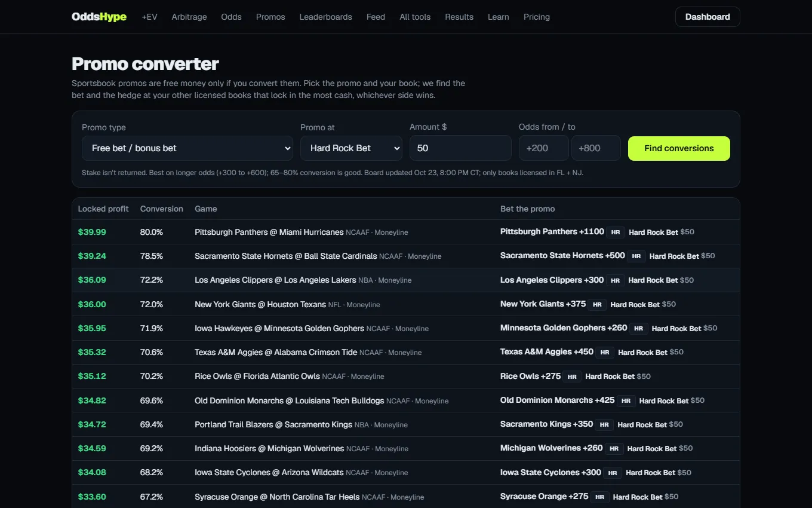Click the Bet the promo column header
The height and width of the screenshot is (508, 812).
pyautogui.click(x=528, y=209)
